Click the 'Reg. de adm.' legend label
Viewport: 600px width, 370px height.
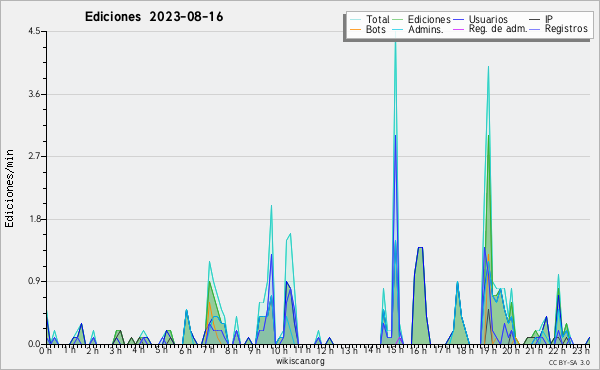coord(498,29)
